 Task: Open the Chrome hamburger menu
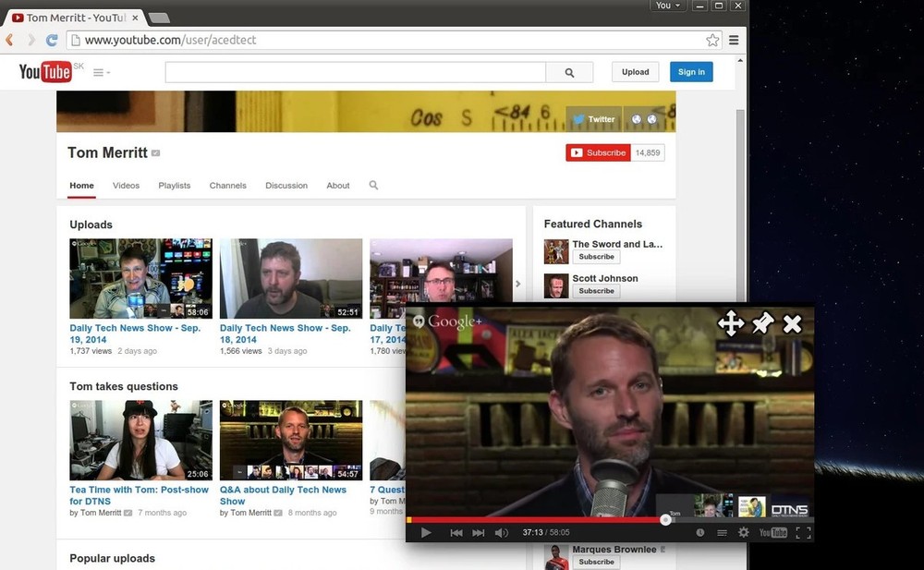tap(734, 40)
